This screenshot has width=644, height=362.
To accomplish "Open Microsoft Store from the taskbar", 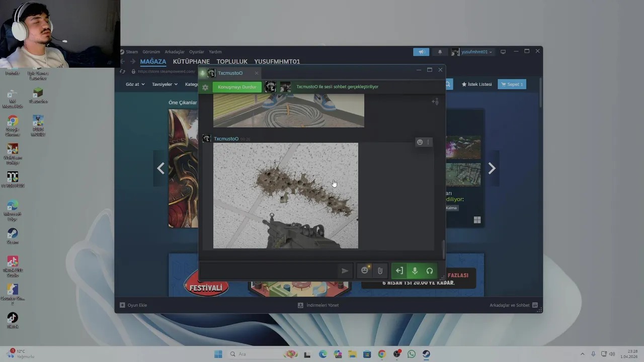I will click(367, 354).
